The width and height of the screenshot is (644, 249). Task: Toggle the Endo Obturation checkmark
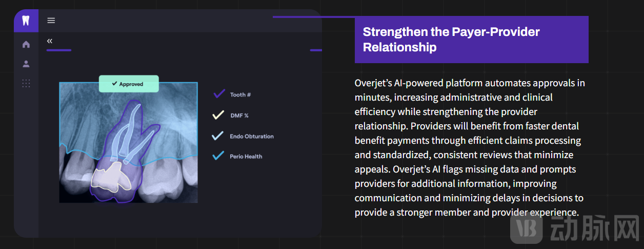[218, 136]
